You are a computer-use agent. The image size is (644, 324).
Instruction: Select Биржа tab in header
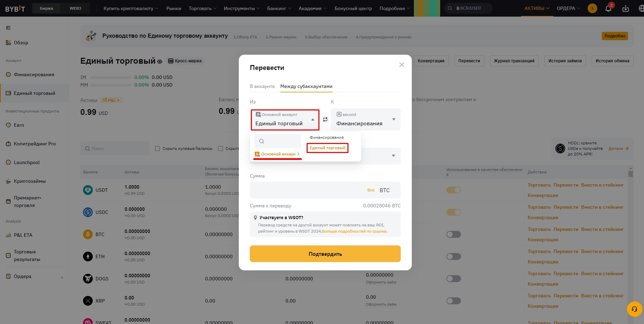coord(46,8)
